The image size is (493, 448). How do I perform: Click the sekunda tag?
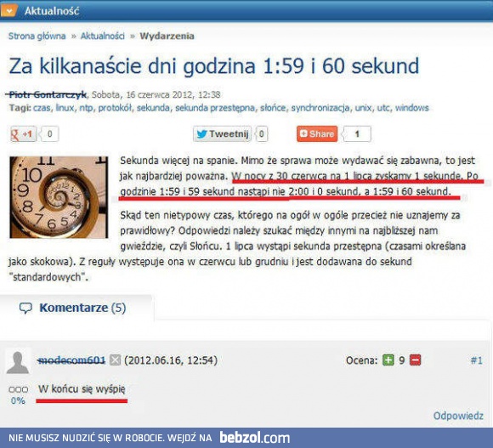point(153,108)
